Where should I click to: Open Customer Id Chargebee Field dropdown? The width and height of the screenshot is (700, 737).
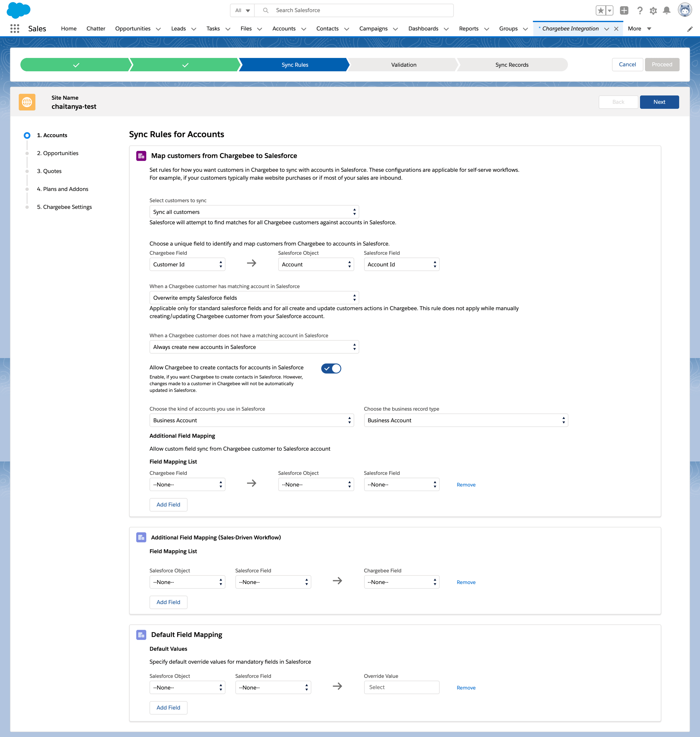187,264
